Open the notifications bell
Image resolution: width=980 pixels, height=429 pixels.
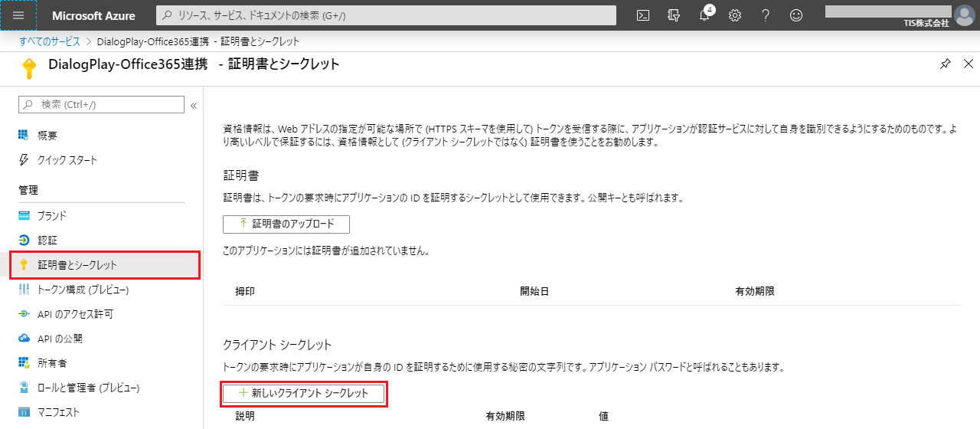(704, 15)
